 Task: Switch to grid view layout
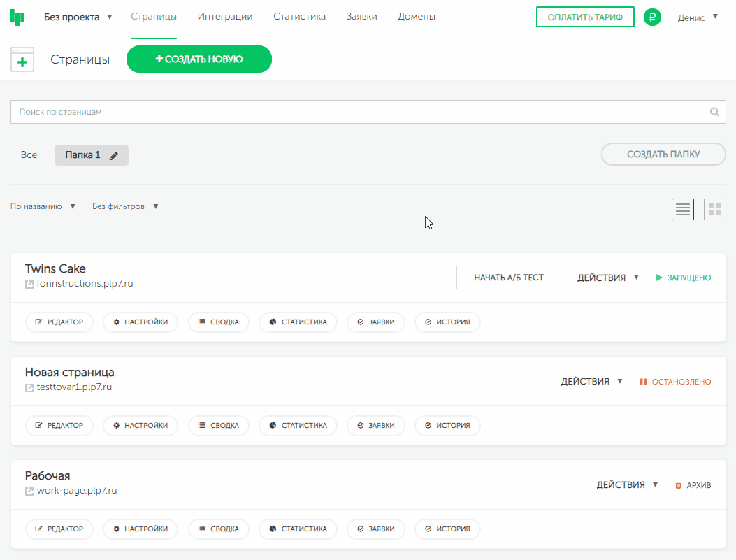coord(714,209)
